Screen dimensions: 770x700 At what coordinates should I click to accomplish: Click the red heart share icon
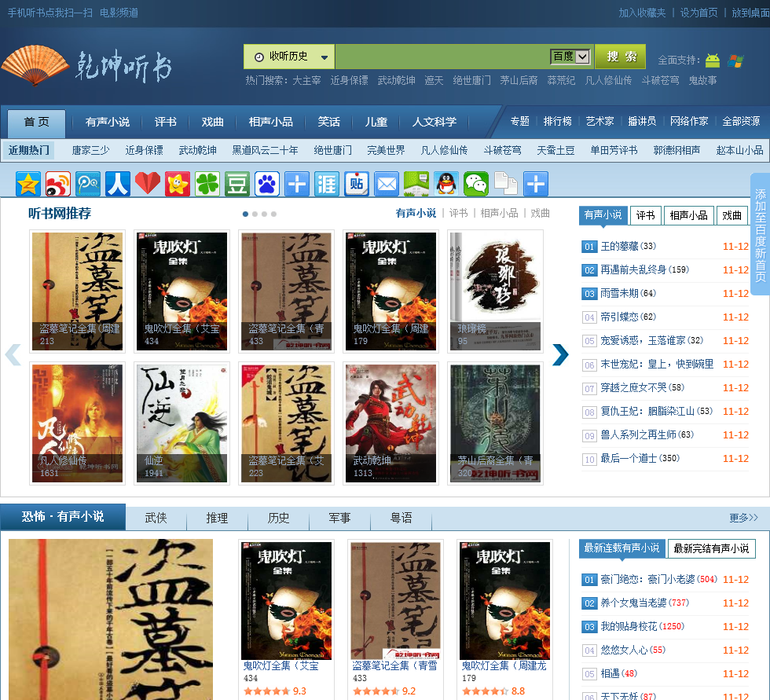click(x=148, y=184)
